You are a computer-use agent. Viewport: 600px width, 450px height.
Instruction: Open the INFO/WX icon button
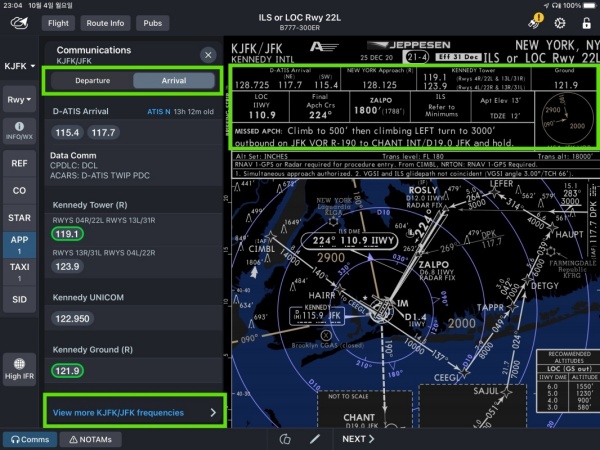click(19, 131)
